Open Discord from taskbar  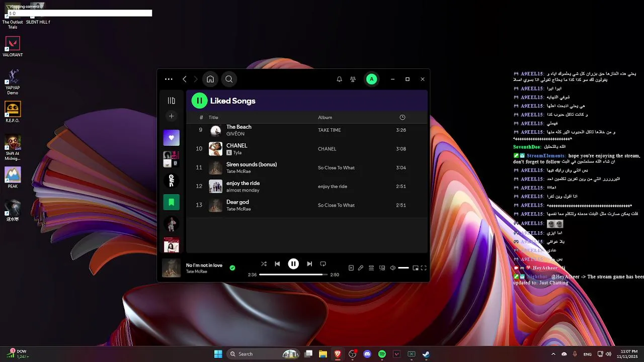tap(367, 354)
